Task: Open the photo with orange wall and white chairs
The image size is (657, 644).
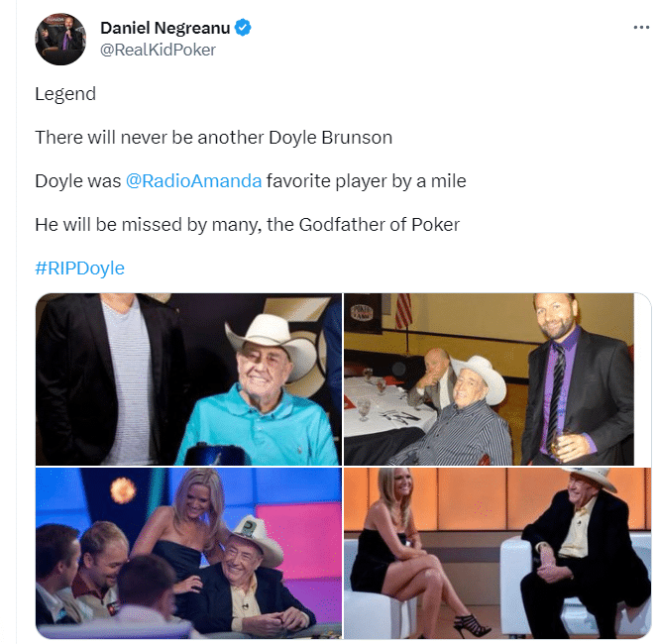Action: point(496,553)
